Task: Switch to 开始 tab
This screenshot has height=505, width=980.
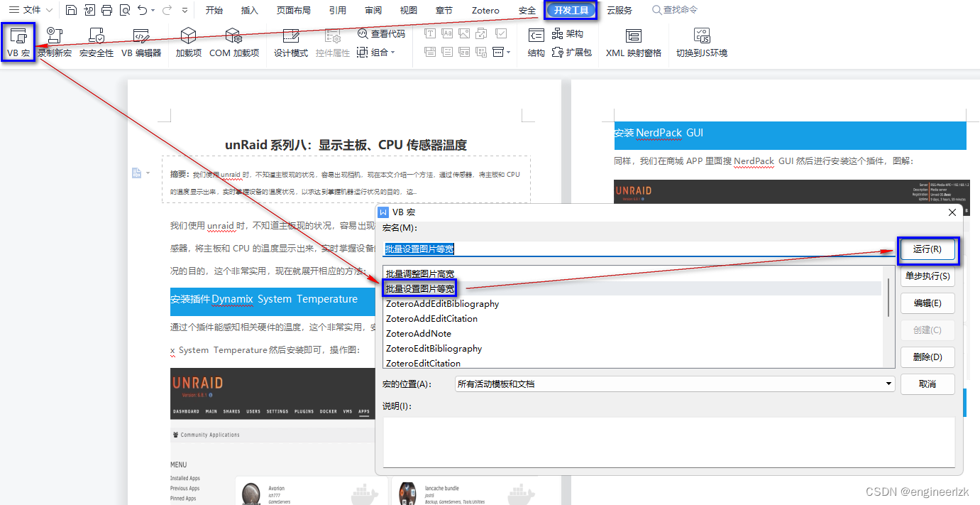Action: pos(214,10)
